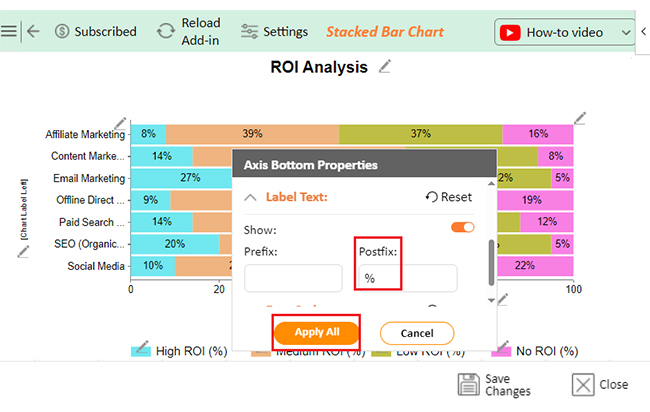Viewport: 650px width, 412px height.
Task: Click the SEO (Organic... axis label
Action: coord(89,244)
